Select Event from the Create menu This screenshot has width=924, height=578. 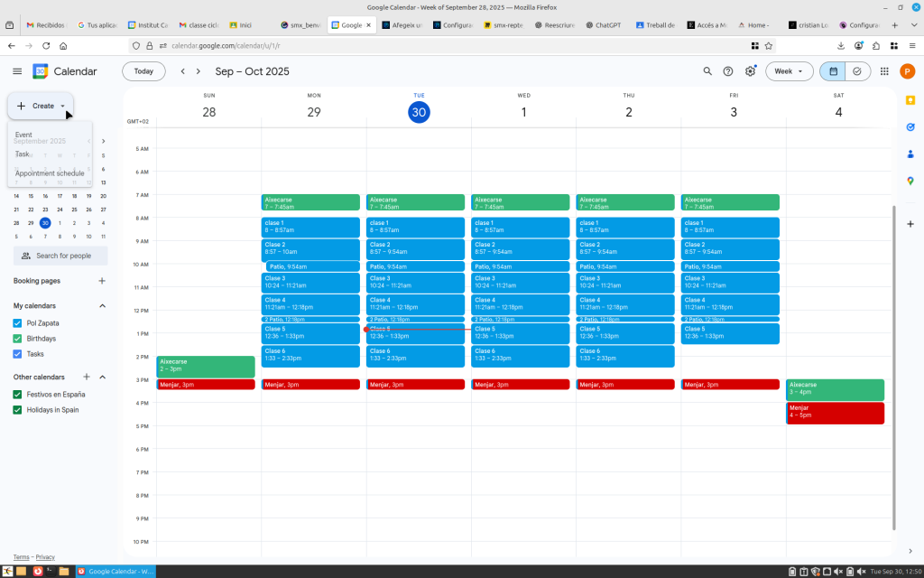tap(23, 135)
